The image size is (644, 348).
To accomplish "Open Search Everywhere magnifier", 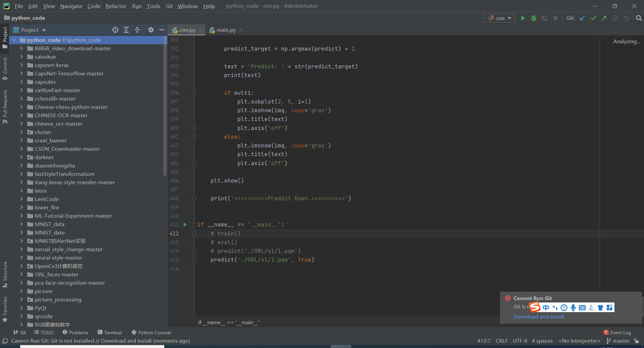I will [639, 18].
